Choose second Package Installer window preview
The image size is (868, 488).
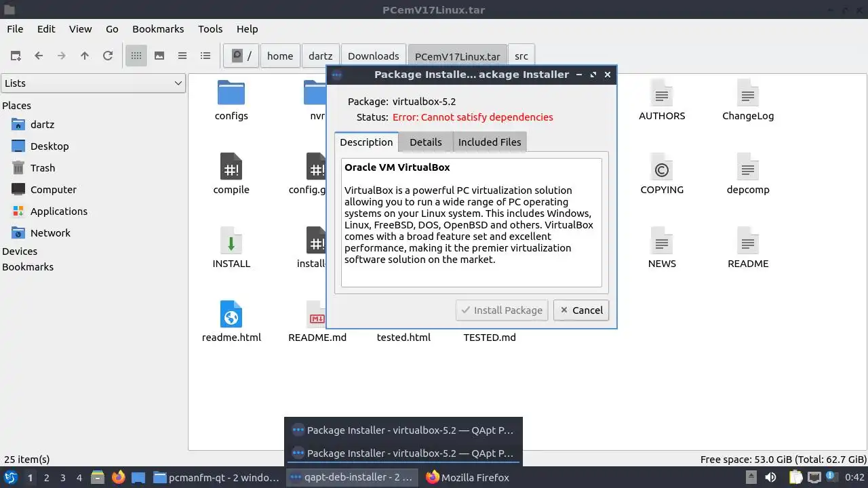point(403,453)
